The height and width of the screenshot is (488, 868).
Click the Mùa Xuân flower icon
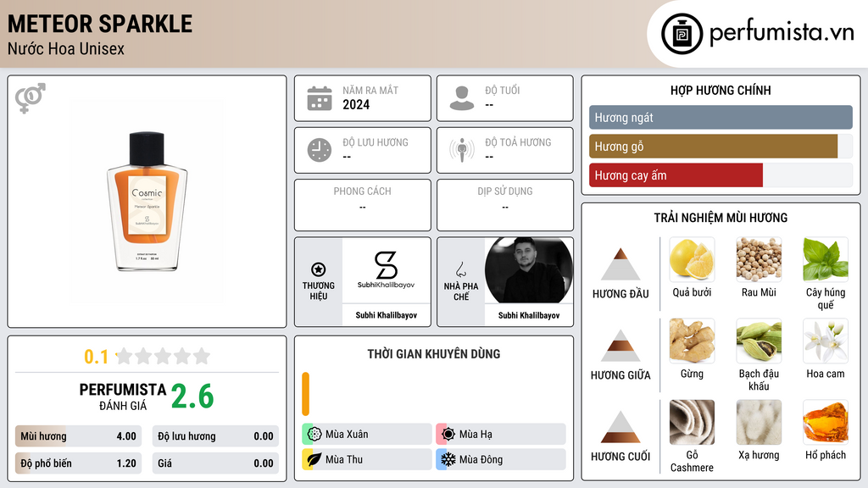tap(314, 435)
